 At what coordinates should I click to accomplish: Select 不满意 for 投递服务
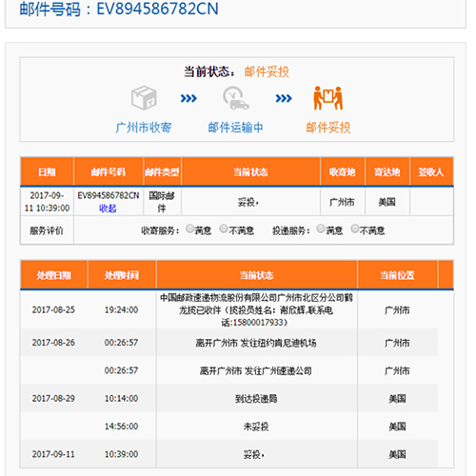click(x=355, y=228)
